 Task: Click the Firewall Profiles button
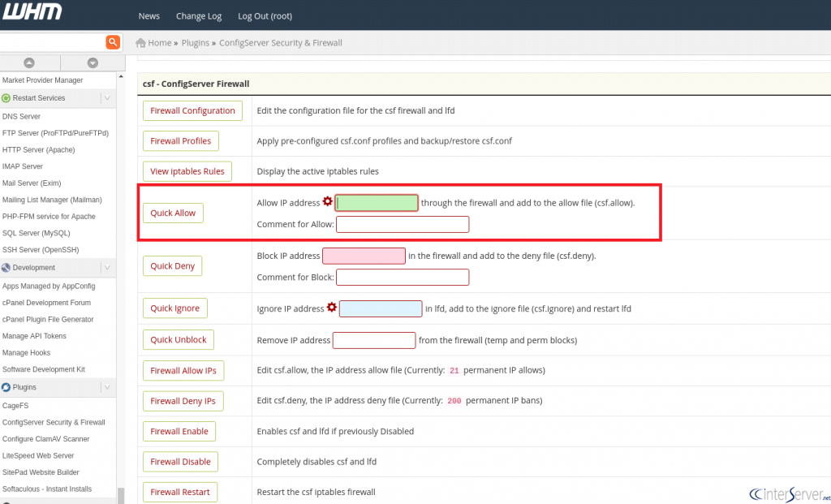[x=181, y=141]
